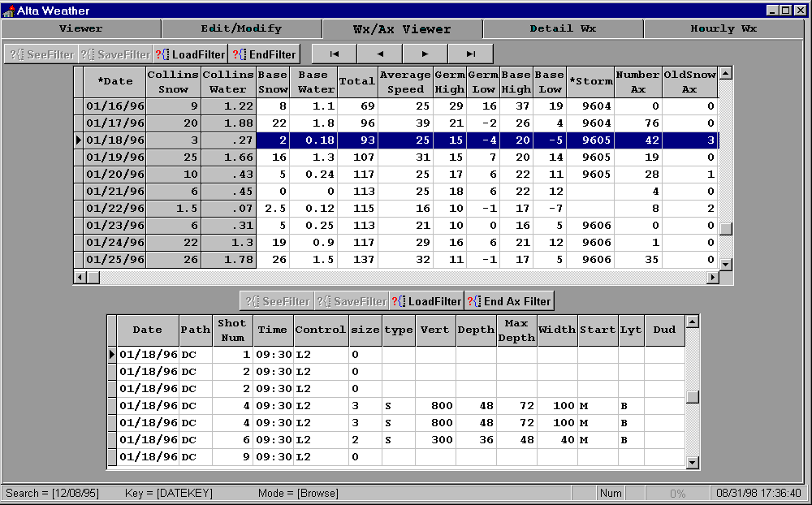The width and height of the screenshot is (812, 505).
Task: Click upper LoadFilter button
Action: [x=191, y=54]
